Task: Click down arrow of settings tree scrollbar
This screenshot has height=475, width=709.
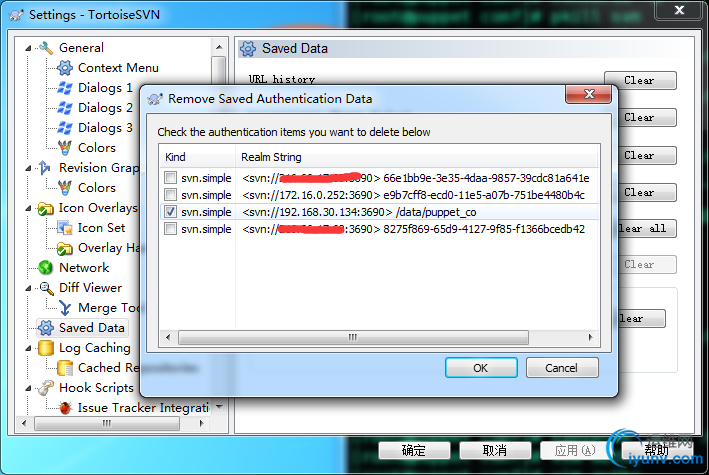Action: 219,407
